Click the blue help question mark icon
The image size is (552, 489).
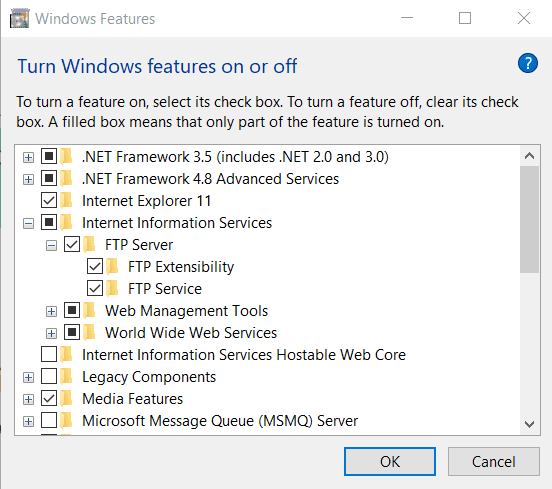click(527, 63)
